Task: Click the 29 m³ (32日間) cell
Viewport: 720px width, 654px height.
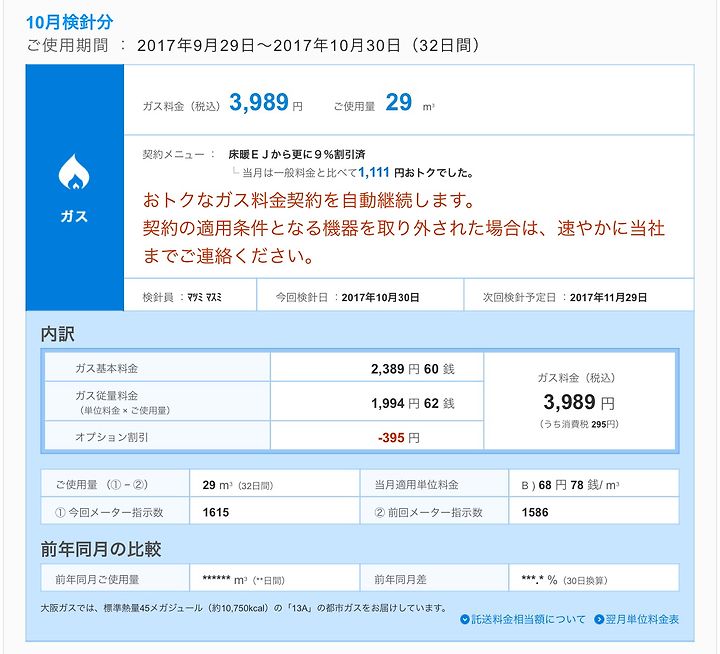Action: click(x=275, y=483)
